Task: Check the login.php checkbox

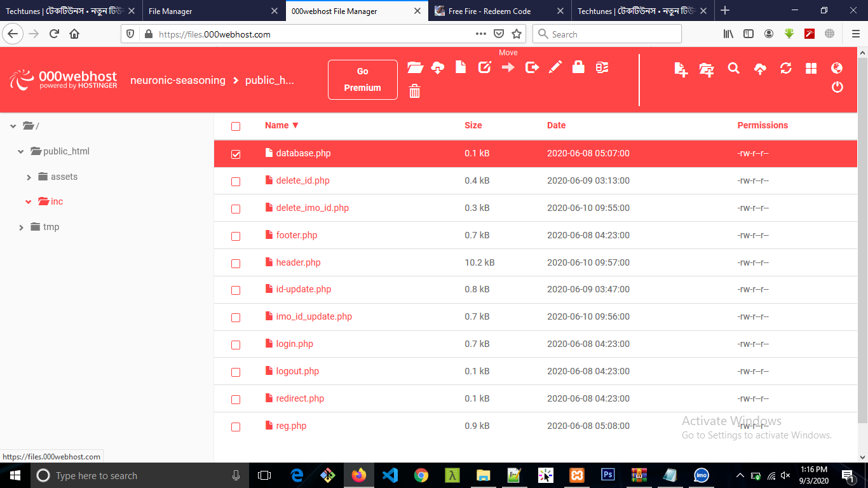Action: (236, 345)
